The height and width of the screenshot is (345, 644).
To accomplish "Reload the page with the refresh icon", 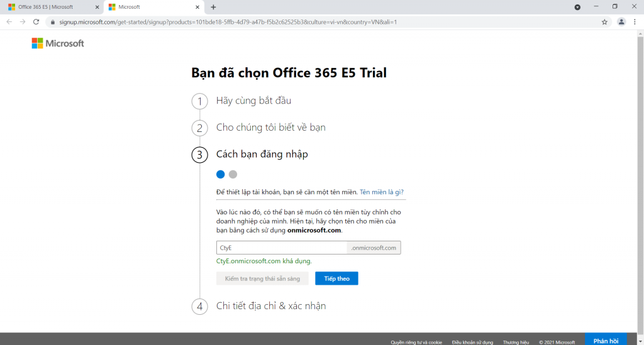I will tap(36, 22).
